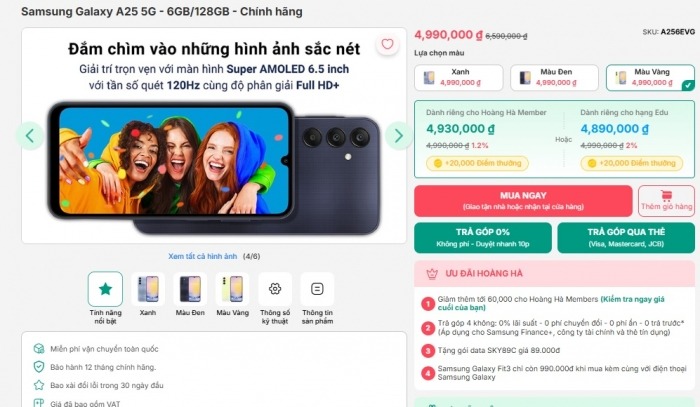The height and width of the screenshot is (407, 700).
Task: Open Thông số kỹ thuật gear icon
Action: pyautogui.click(x=275, y=289)
